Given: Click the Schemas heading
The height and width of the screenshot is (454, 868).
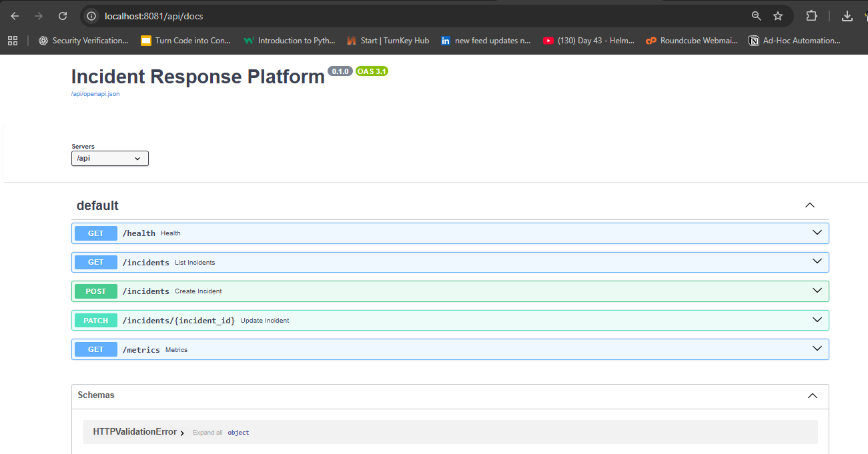Looking at the screenshot, I should click(x=96, y=395).
